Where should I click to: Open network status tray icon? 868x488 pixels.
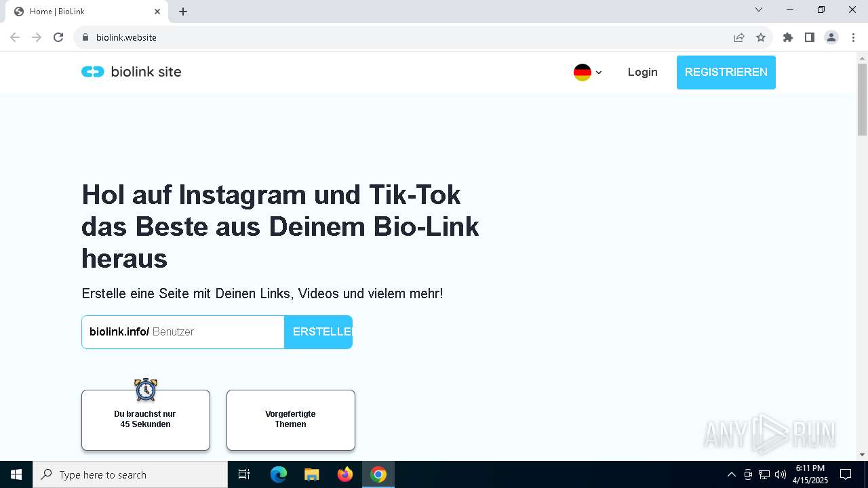click(x=764, y=474)
